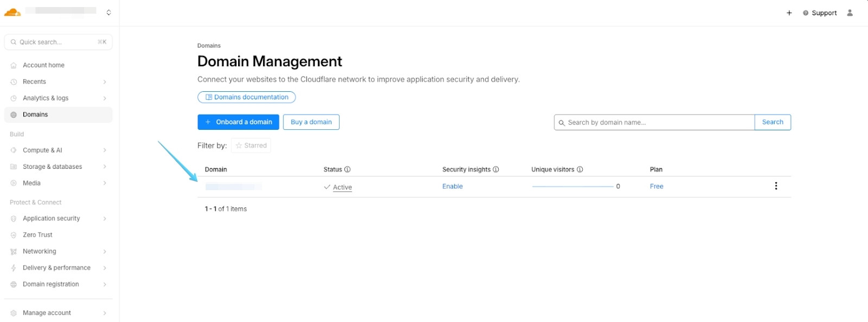Open the user profile icon
Screen dimensions: 868x322
pyautogui.click(x=850, y=13)
